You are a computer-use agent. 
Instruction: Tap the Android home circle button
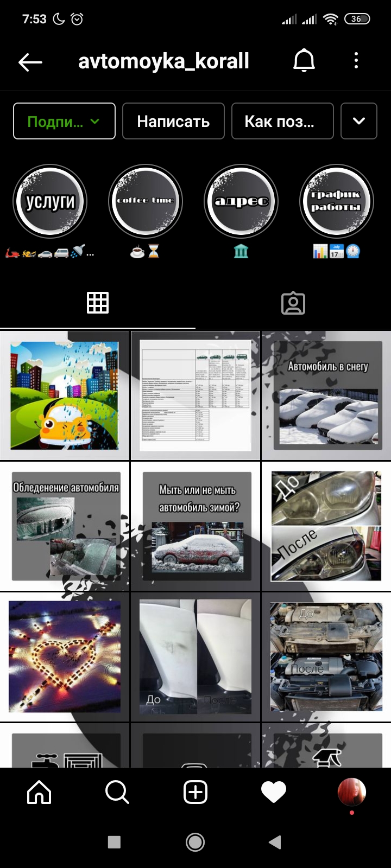(x=195, y=842)
